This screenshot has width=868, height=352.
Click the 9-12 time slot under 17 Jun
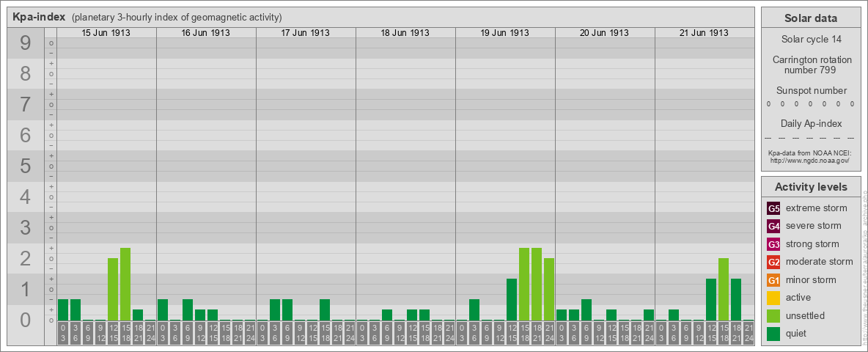[300, 334]
